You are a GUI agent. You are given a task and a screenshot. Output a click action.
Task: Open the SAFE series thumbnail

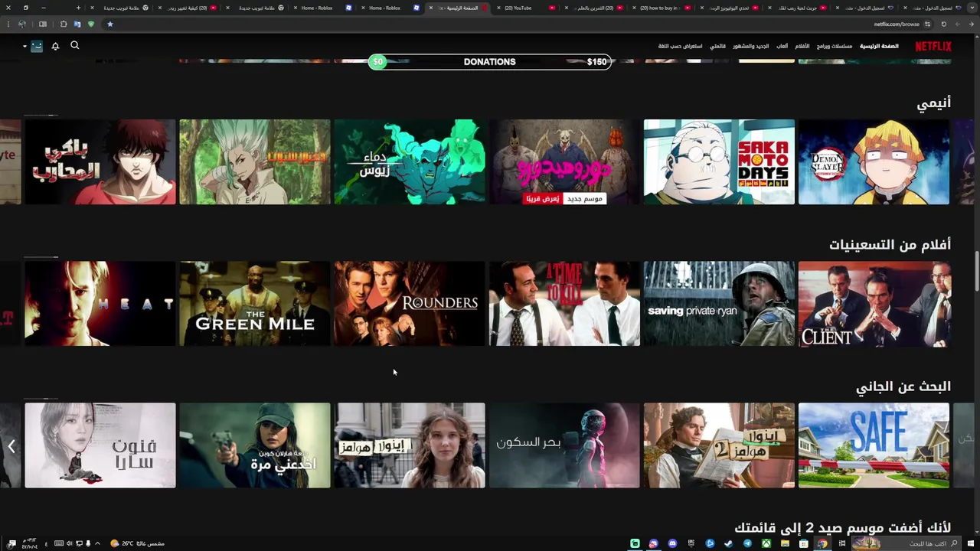point(874,445)
